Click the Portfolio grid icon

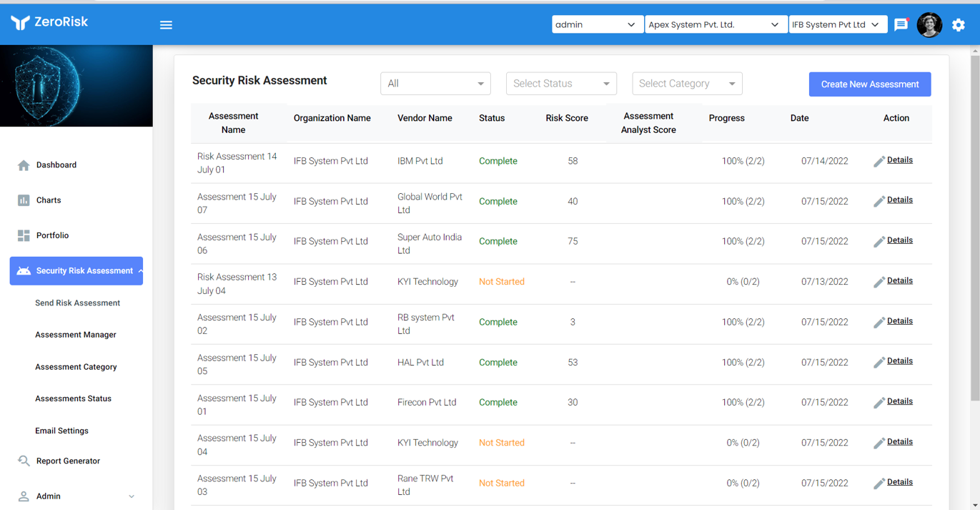click(24, 235)
